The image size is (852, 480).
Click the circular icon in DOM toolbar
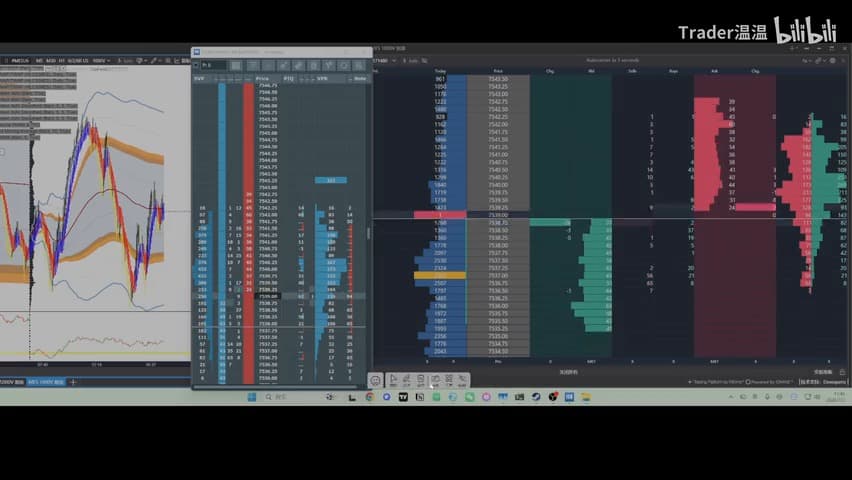coord(344,65)
